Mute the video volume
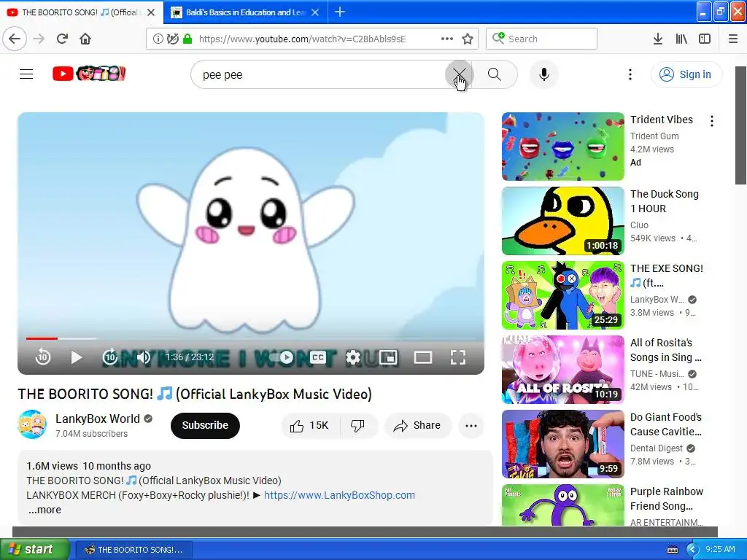Viewport: 747px width, 560px height. 144,357
